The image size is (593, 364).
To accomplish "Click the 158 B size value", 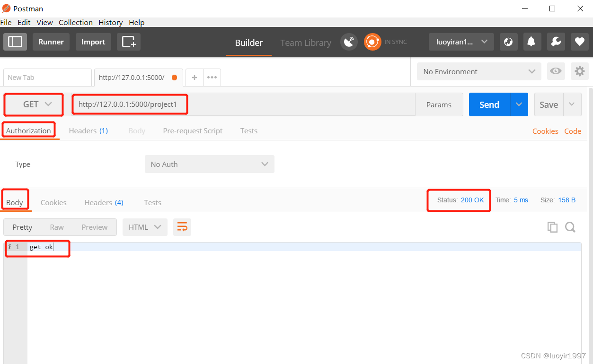I will [x=567, y=200].
